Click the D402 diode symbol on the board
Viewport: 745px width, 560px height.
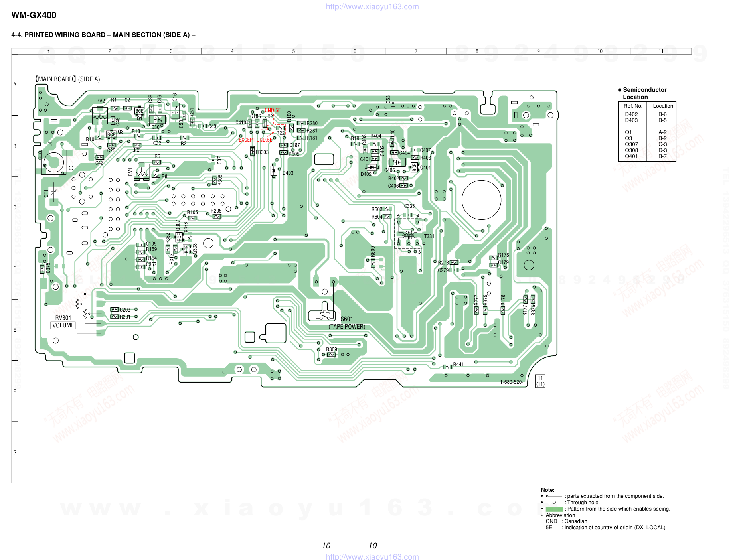pyautogui.click(x=372, y=167)
